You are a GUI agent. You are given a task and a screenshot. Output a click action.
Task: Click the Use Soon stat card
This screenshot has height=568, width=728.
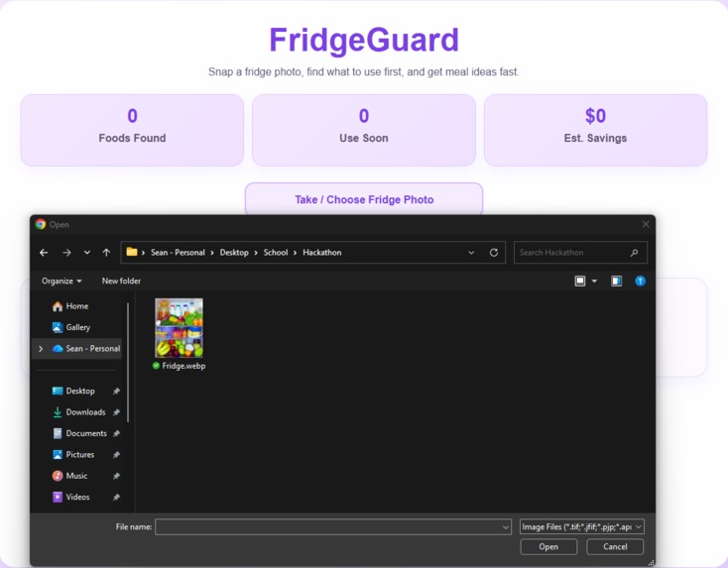(x=364, y=130)
